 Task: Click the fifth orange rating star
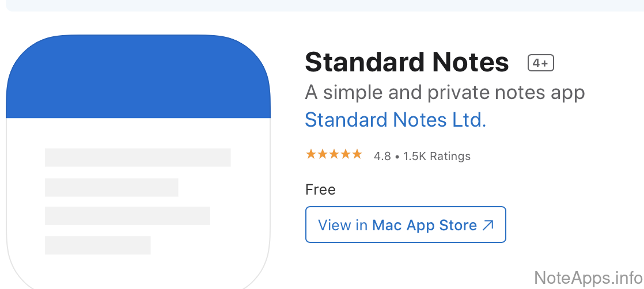point(357,154)
